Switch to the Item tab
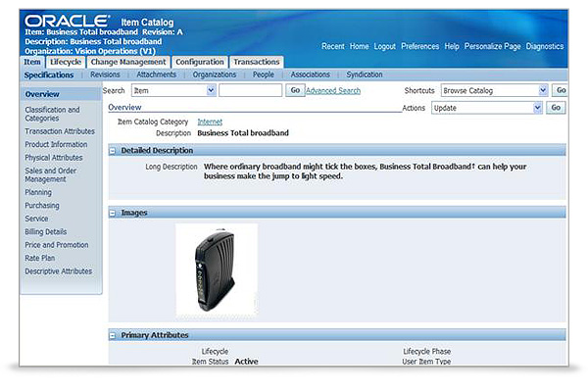The height and width of the screenshot is (392, 588). (x=32, y=62)
